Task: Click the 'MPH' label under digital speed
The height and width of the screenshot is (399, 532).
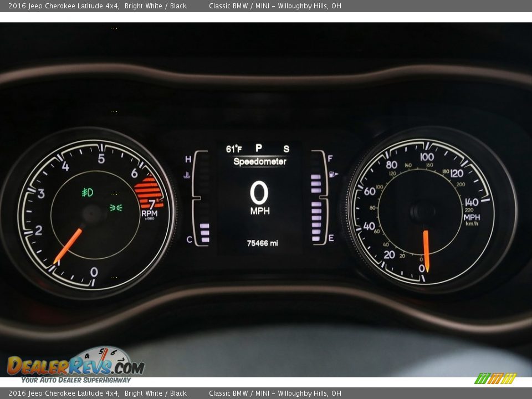Action: (x=260, y=211)
